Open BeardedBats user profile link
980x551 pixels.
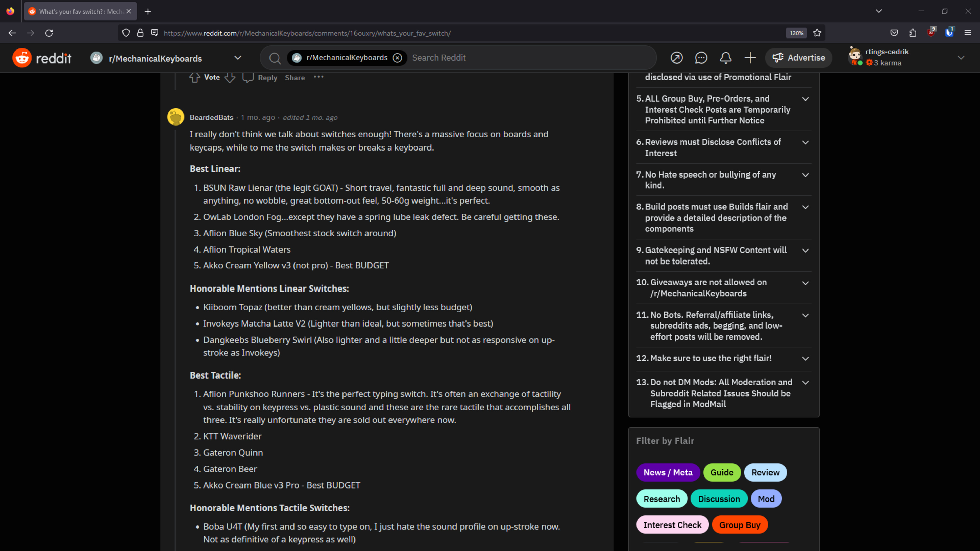[211, 118]
